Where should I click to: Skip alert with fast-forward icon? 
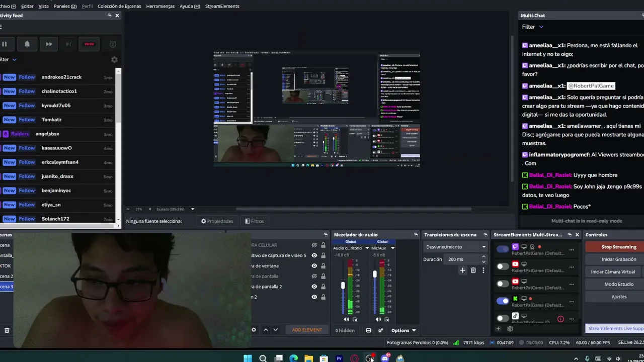[x=49, y=44]
